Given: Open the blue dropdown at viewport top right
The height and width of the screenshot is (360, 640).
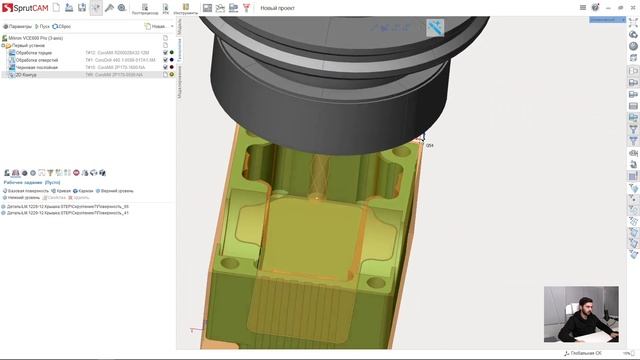Looking at the screenshot, I should coord(607,20).
